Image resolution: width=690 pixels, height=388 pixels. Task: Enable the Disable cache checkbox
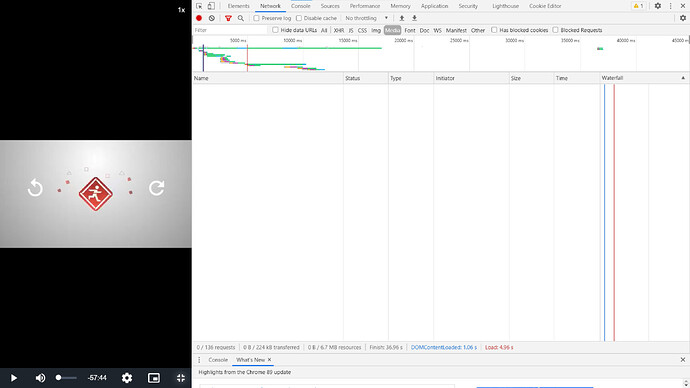pos(299,18)
